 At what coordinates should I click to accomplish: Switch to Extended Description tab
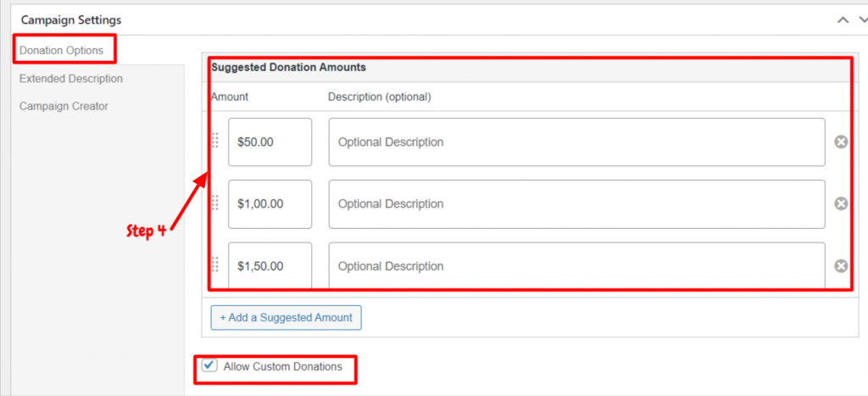click(x=71, y=79)
